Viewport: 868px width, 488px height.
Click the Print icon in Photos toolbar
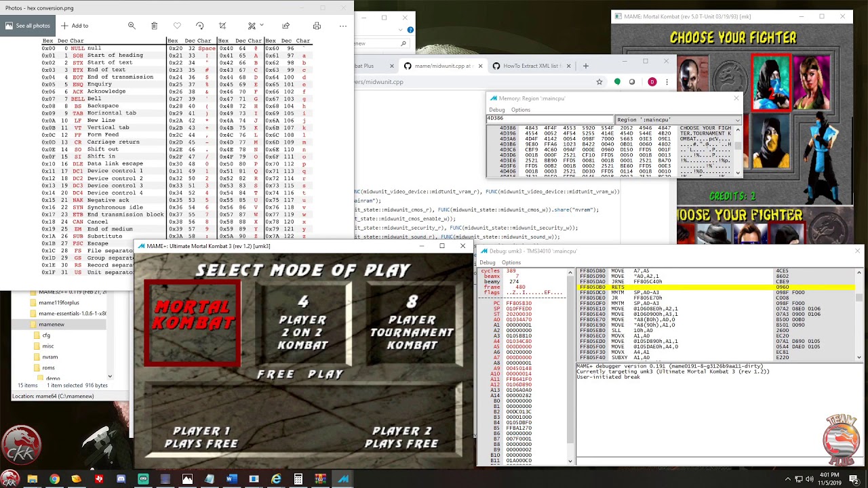pos(317,26)
